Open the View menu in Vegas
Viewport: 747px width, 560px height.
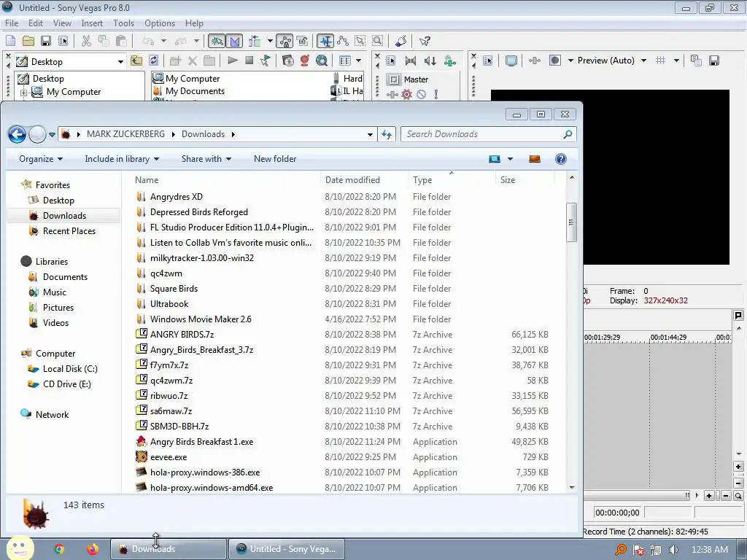(x=62, y=23)
